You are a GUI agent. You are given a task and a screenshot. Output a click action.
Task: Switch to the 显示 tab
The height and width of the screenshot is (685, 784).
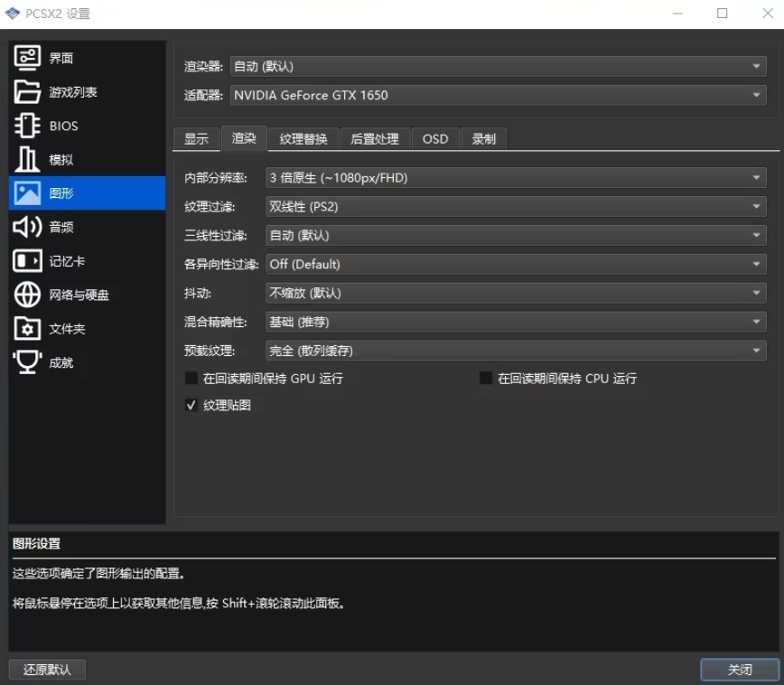tap(196, 138)
